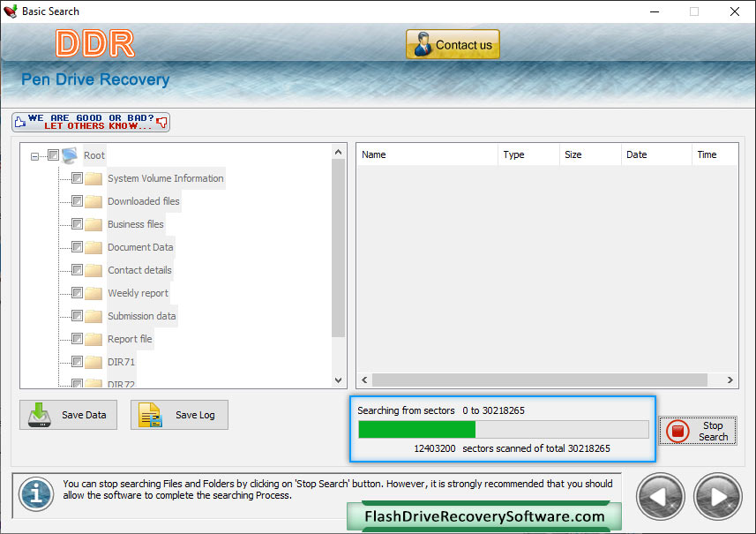Viewport: 756px width, 534px height.
Task: Select the Downloaded files folder
Action: click(x=144, y=201)
